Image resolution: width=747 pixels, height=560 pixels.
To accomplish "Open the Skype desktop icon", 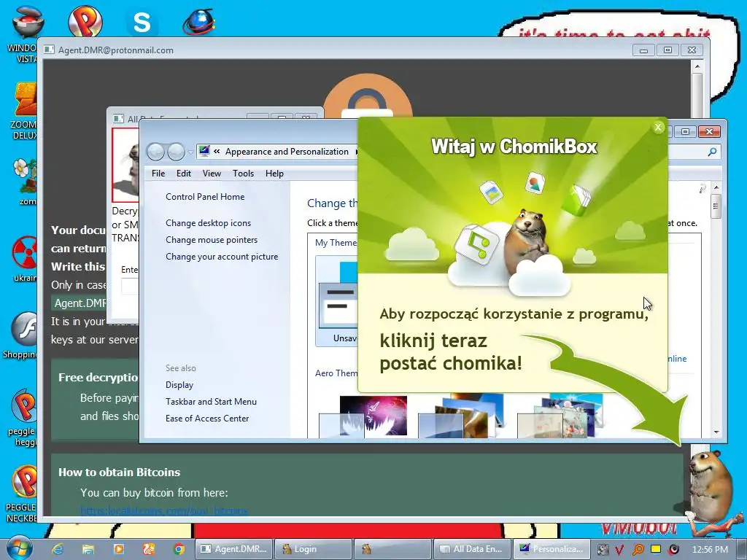I will [142, 22].
